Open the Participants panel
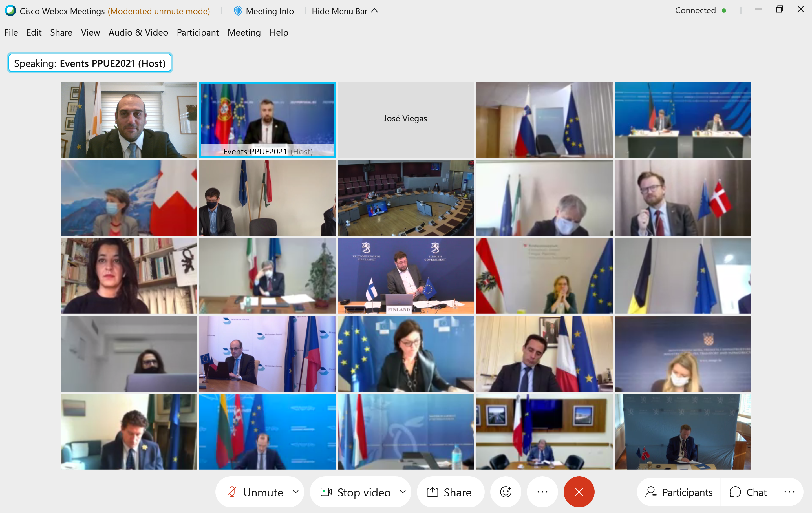 (x=679, y=492)
